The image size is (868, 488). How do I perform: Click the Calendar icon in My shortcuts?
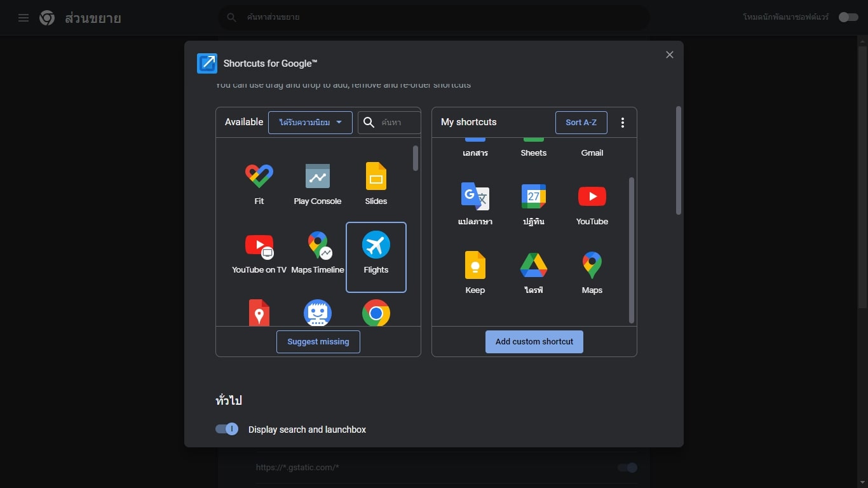[x=533, y=197]
